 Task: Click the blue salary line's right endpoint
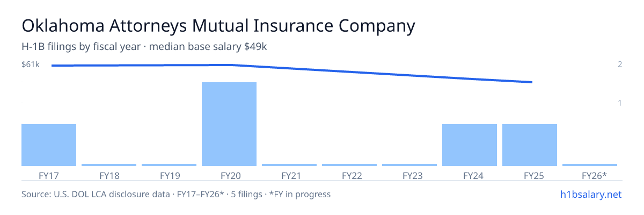point(531,82)
